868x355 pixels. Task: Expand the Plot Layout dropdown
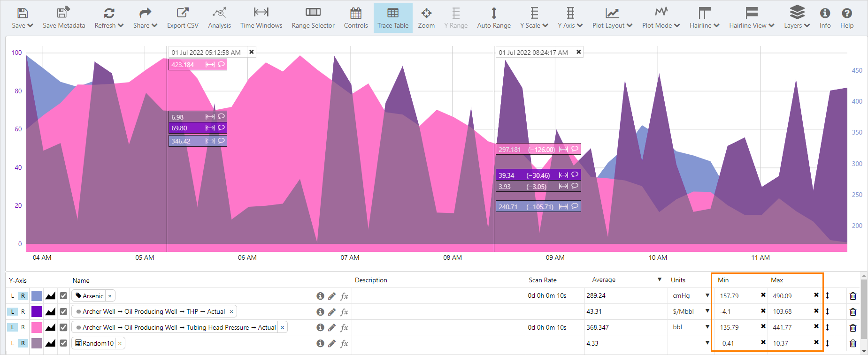[612, 18]
